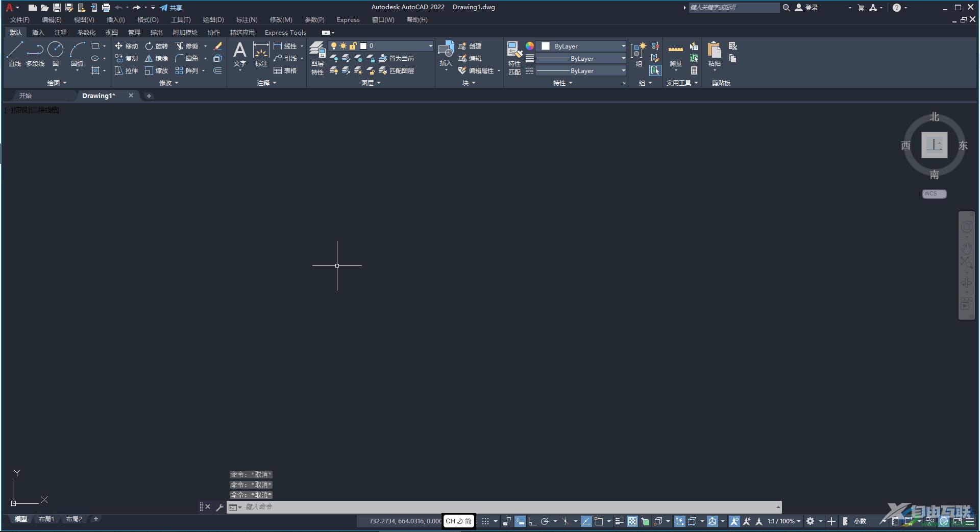Toggle dynamic input in status bar
Screen dimensions: 980x532
pos(520,521)
